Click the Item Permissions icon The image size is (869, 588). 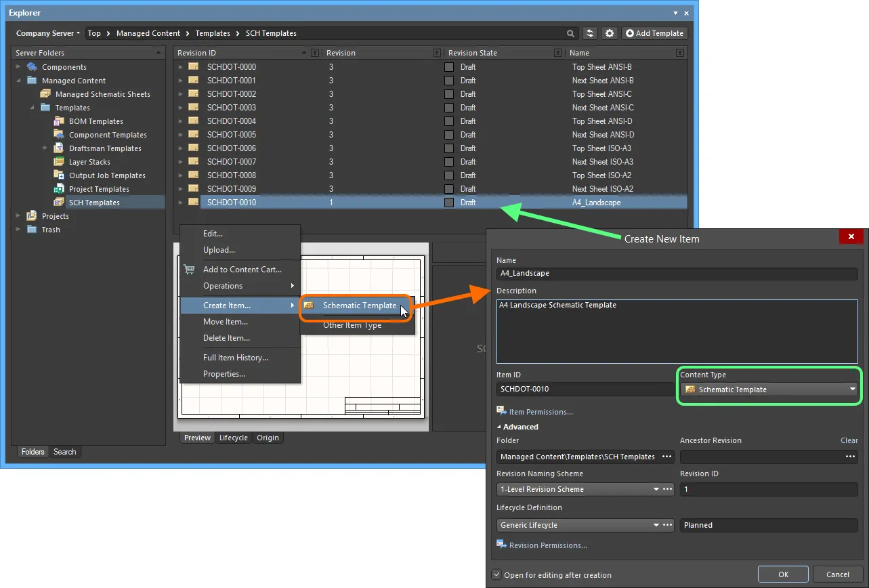(502, 411)
